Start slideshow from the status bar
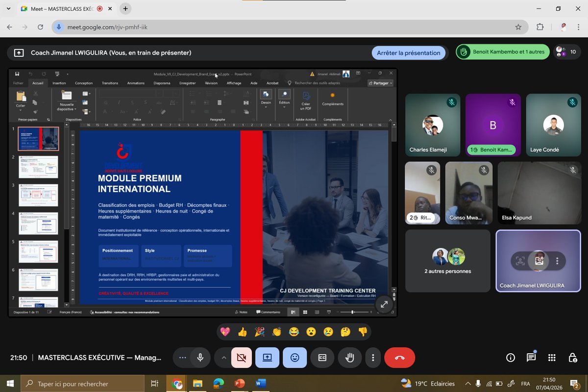The width and height of the screenshot is (588, 392). point(328,312)
